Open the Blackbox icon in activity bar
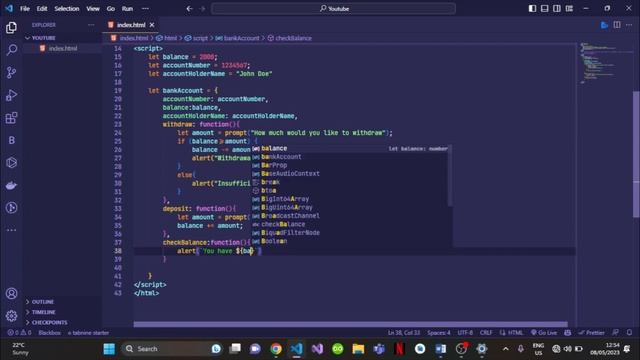 tap(11, 140)
